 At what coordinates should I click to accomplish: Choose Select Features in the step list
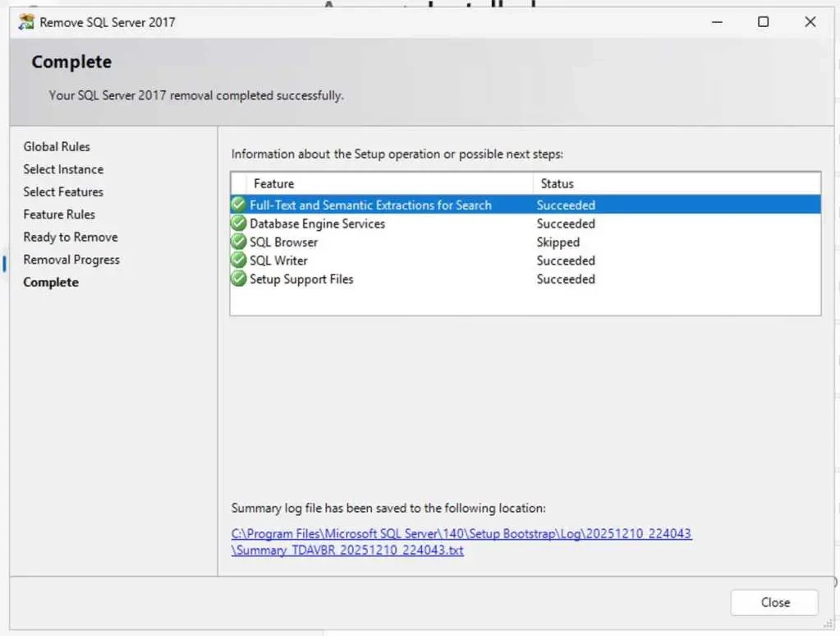tap(63, 192)
